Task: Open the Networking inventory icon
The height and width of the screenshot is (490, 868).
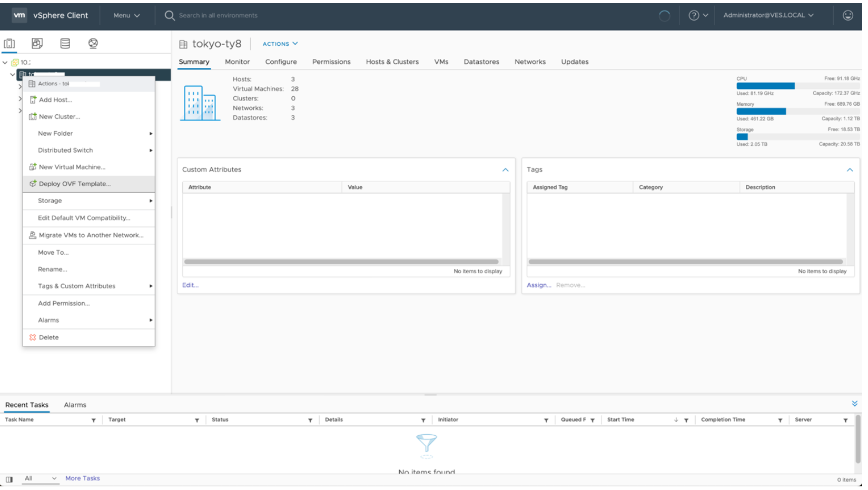Action: coord(93,43)
